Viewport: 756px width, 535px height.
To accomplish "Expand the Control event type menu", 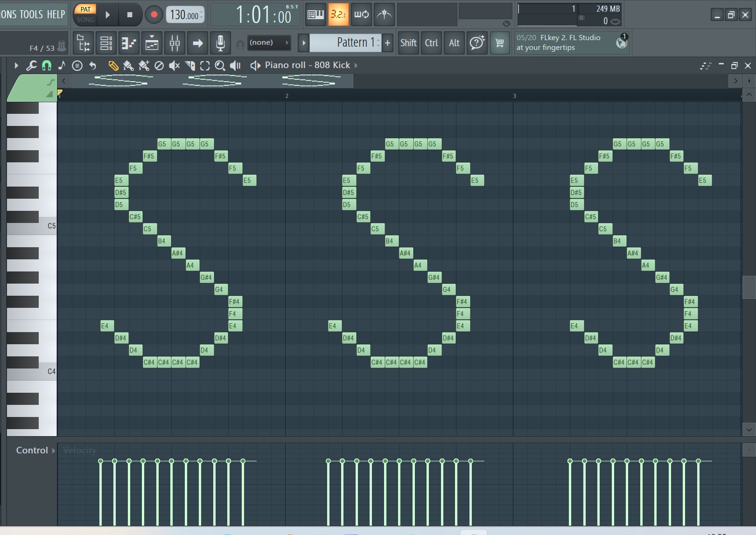I will (x=35, y=451).
